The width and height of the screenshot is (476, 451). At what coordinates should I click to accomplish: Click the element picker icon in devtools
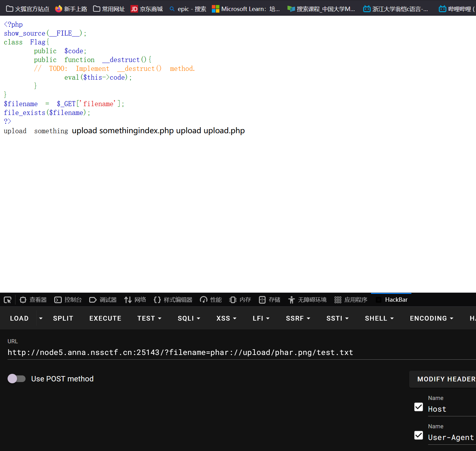(x=8, y=300)
